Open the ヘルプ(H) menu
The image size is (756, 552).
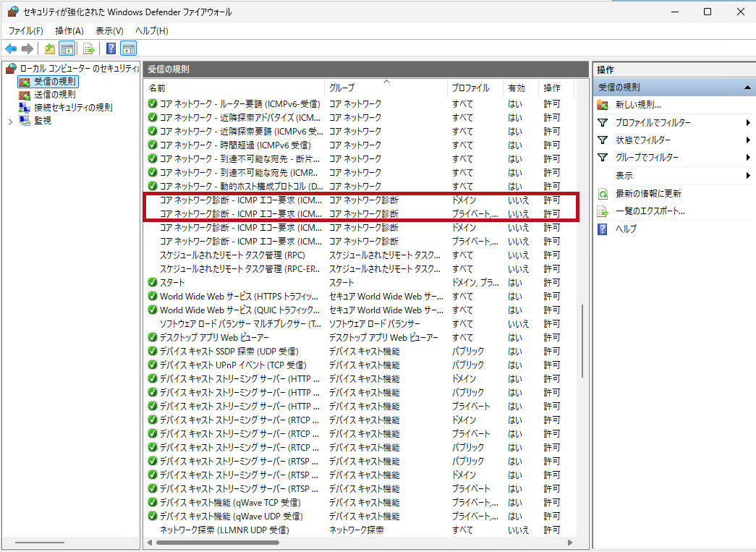point(152,31)
